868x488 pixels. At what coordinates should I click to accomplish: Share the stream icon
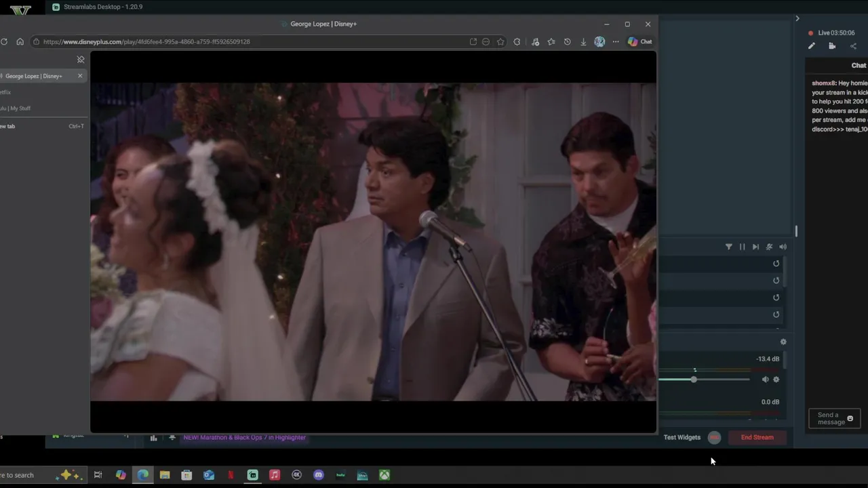[x=853, y=46]
